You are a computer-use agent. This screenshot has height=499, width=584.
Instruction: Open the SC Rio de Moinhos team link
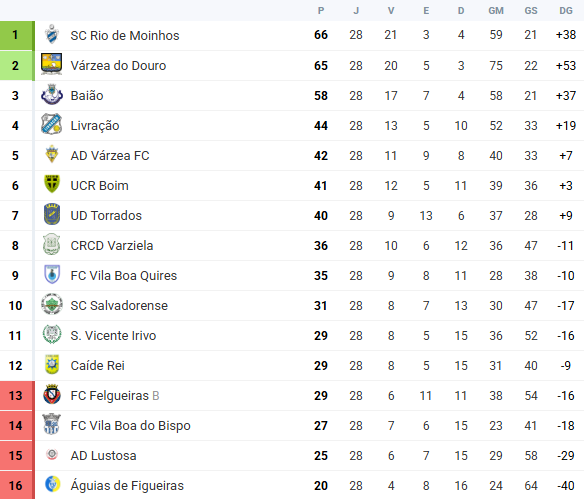coord(125,35)
